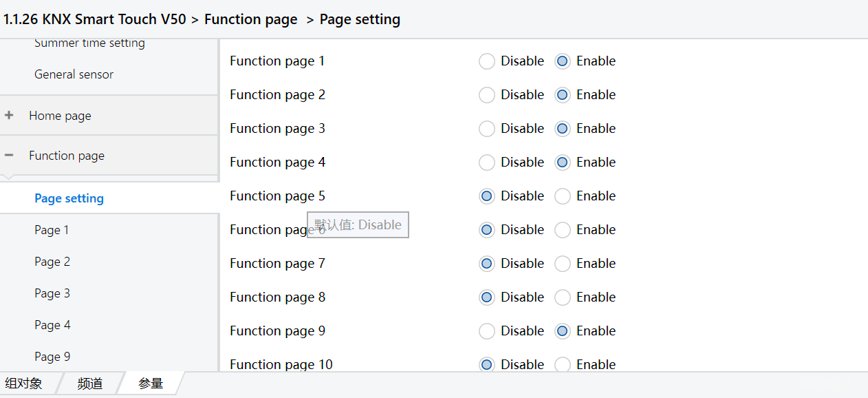Switch to the 频道 tab
This screenshot has height=398, width=868.
[x=90, y=384]
